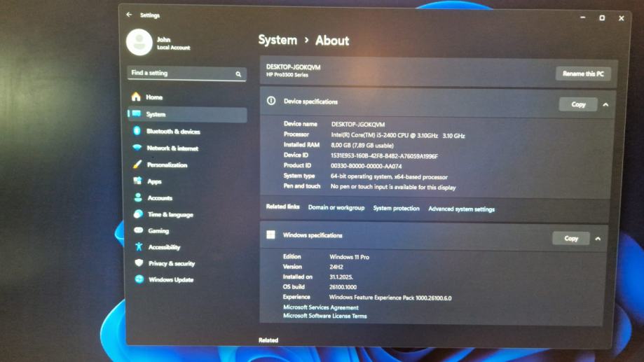This screenshot has height=362, width=644.
Task: Click the Apps icon in sidebar
Action: 137,181
